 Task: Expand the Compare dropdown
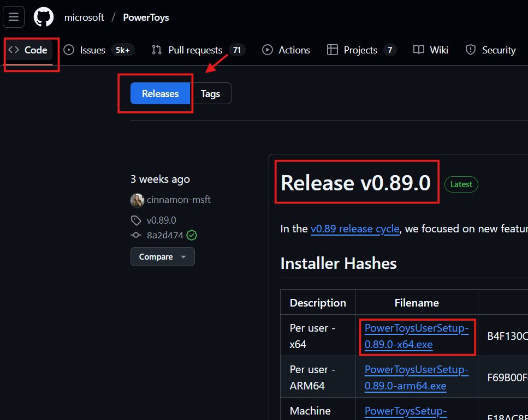(x=163, y=256)
